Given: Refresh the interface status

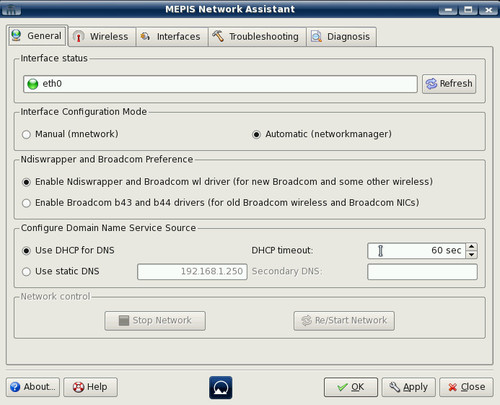Looking at the screenshot, I should click(449, 84).
